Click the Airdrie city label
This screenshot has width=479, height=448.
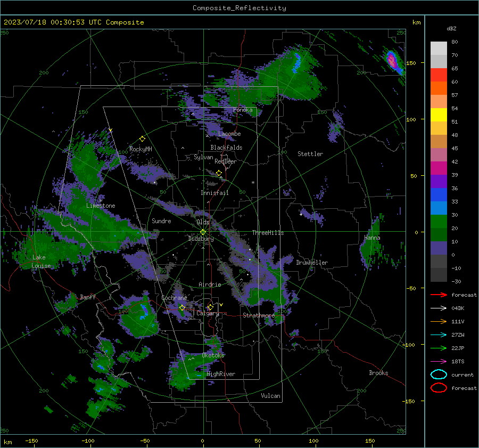tap(210, 284)
